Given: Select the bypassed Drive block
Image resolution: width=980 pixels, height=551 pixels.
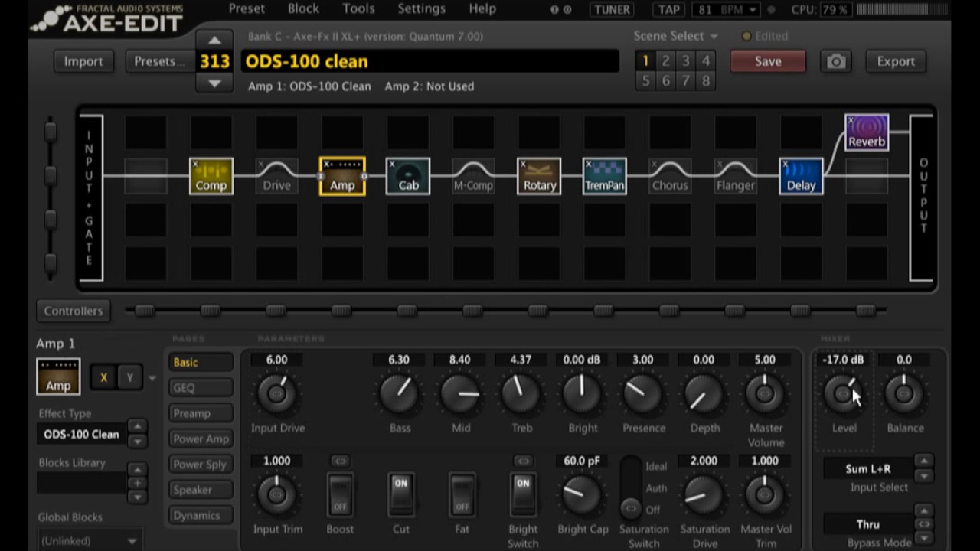Looking at the screenshot, I should [276, 176].
